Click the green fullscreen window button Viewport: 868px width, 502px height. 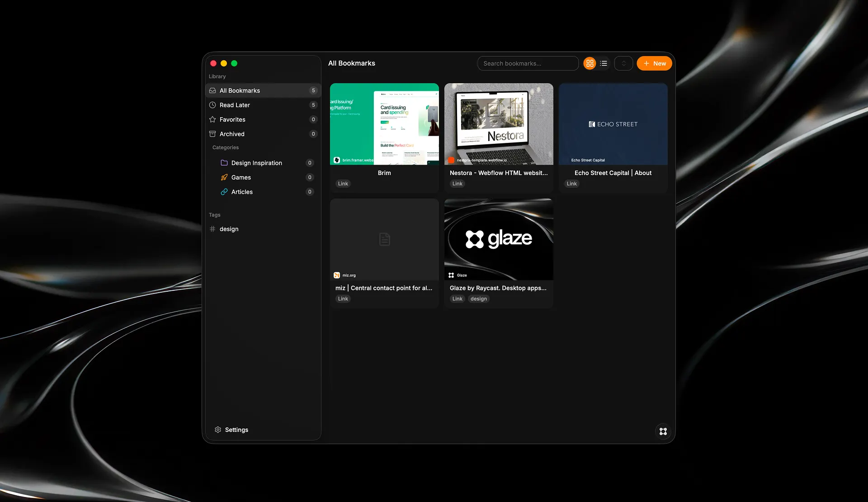click(234, 63)
